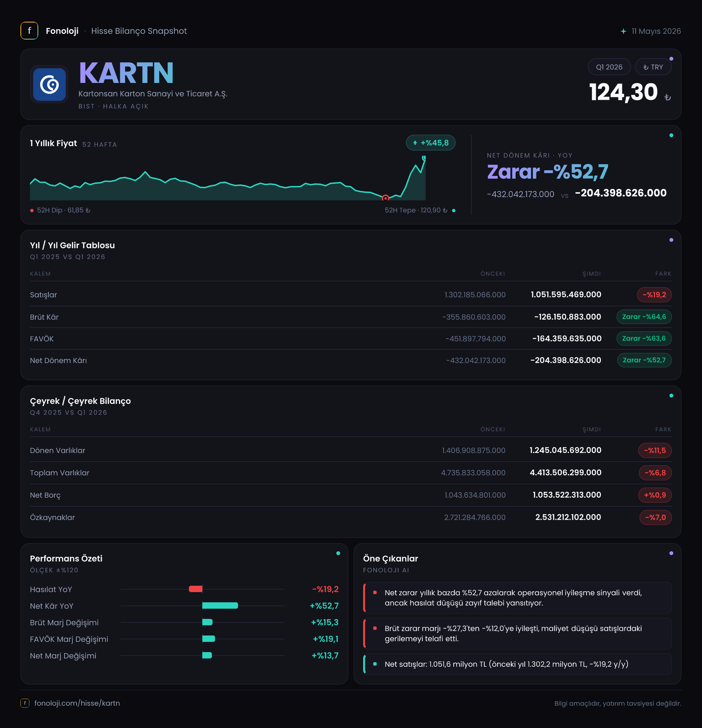This screenshot has height=728, width=702.
Task: Click the Fonoloji 'f' logo in header
Action: tap(29, 31)
